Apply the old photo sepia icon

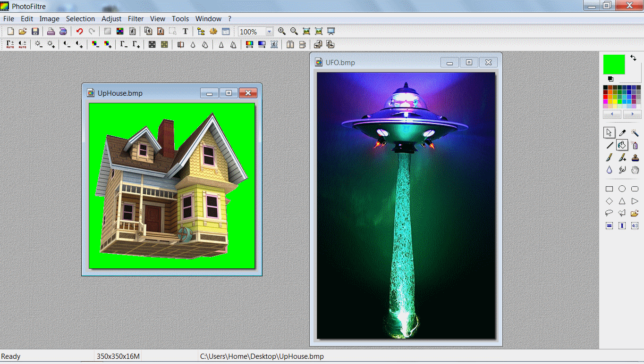164,44
